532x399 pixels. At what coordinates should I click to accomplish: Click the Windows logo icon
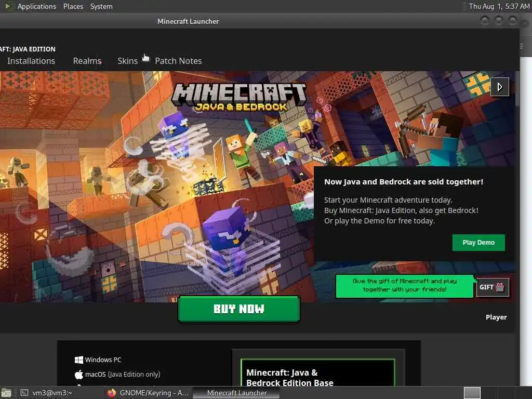[x=79, y=360]
